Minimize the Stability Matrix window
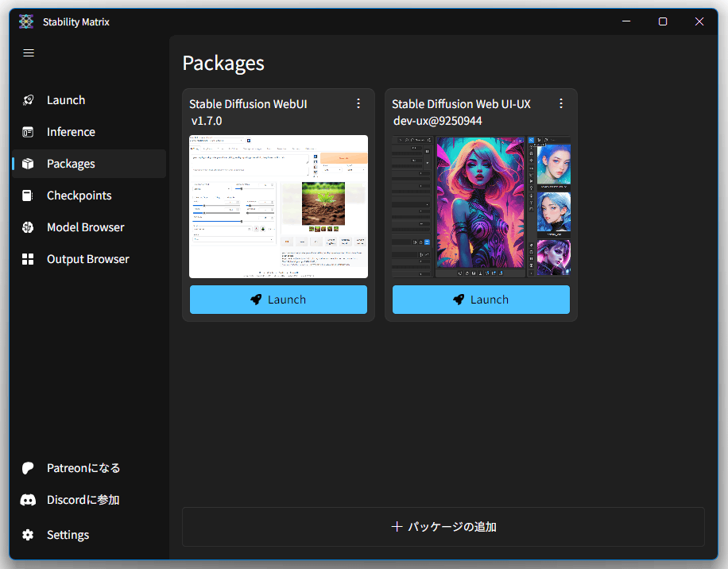The height and width of the screenshot is (569, 728). pyautogui.click(x=626, y=21)
